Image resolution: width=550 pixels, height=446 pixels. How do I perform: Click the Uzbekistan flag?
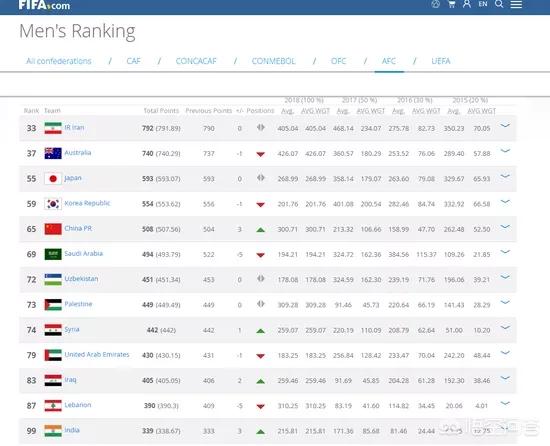click(x=53, y=279)
